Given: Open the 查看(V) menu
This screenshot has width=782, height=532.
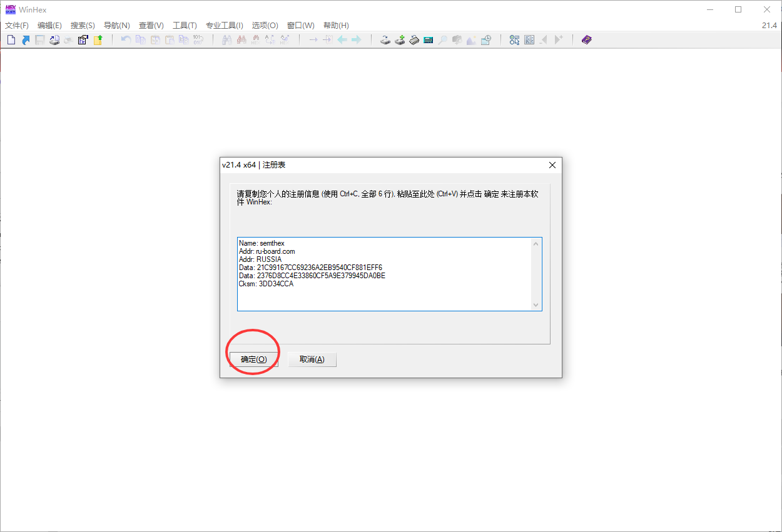Looking at the screenshot, I should 151,26.
